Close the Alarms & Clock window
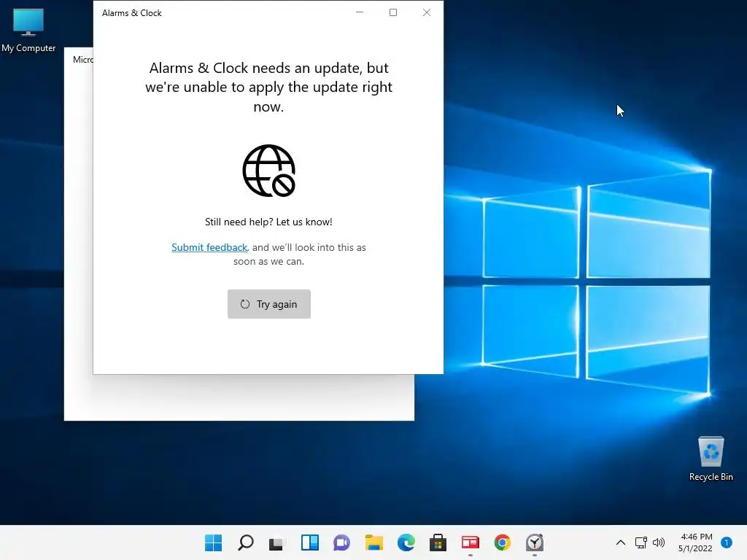Image resolution: width=747 pixels, height=560 pixels. (x=426, y=12)
